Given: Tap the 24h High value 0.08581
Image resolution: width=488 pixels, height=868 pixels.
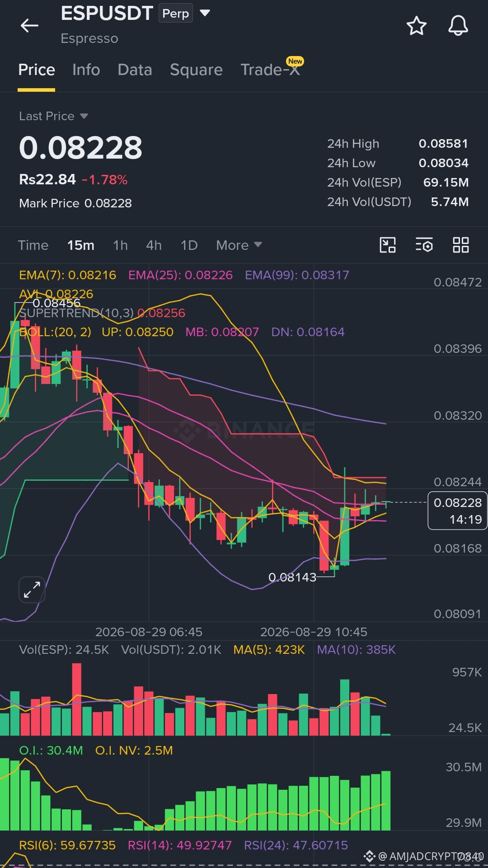Looking at the screenshot, I should click(443, 144).
